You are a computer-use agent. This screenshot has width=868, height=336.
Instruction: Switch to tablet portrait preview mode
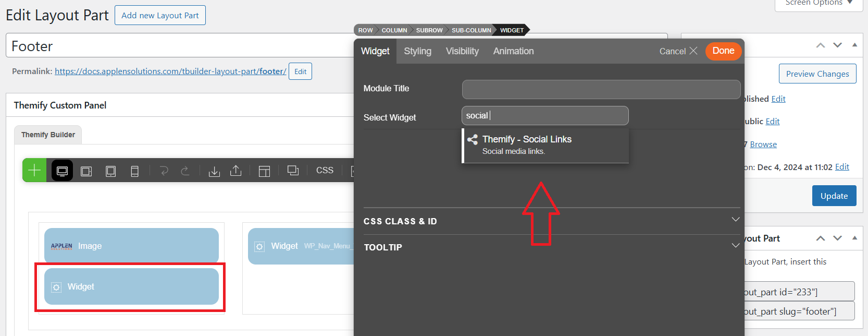pos(110,171)
